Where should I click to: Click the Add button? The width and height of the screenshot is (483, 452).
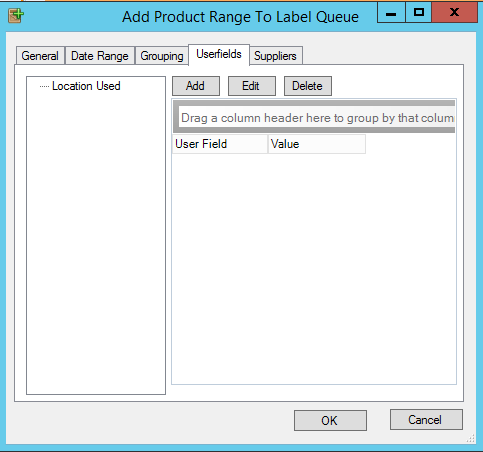196,86
